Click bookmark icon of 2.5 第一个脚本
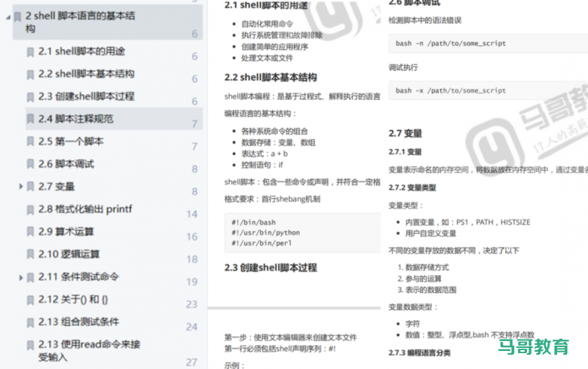This screenshot has width=588, height=369. (x=30, y=142)
